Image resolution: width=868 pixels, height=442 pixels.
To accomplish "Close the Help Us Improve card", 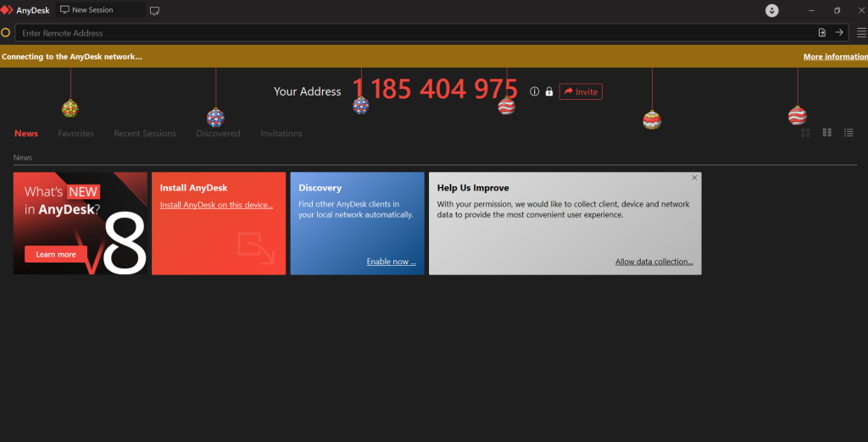I will coord(694,178).
